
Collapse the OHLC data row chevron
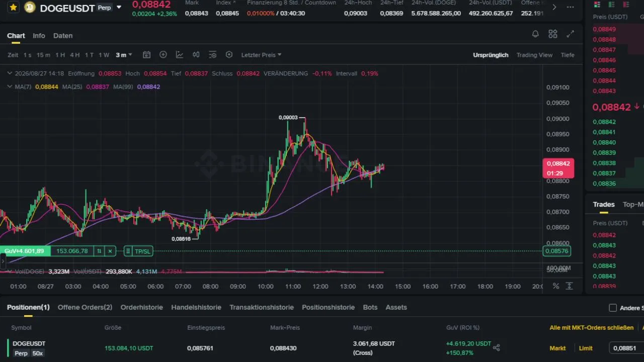[10, 73]
